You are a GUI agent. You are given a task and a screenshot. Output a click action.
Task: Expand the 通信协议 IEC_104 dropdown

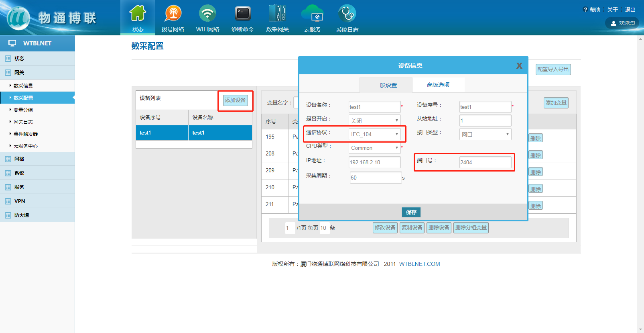[x=374, y=134]
